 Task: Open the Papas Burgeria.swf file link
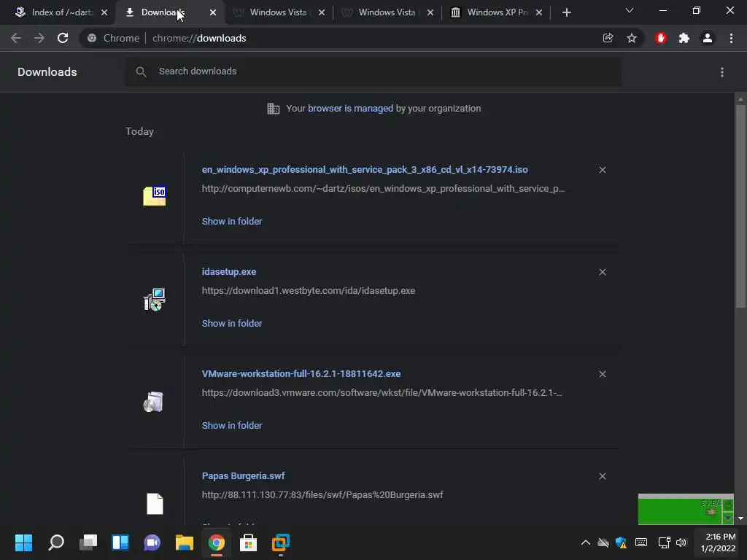point(243,475)
